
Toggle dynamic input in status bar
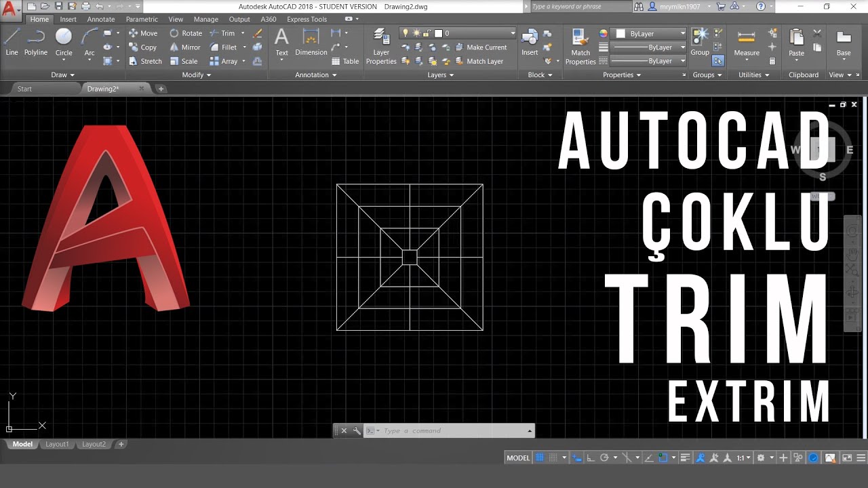point(577,457)
